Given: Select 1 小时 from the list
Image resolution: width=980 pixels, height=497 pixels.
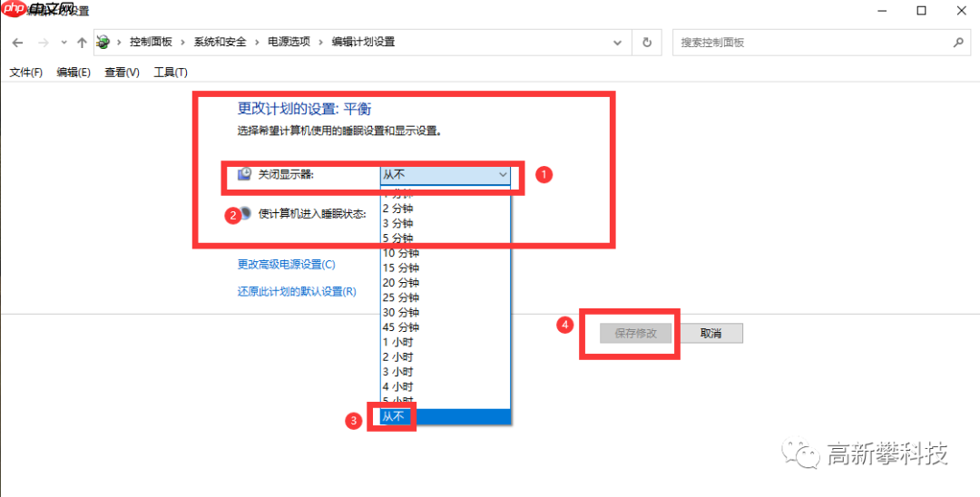Looking at the screenshot, I should 446,342.
